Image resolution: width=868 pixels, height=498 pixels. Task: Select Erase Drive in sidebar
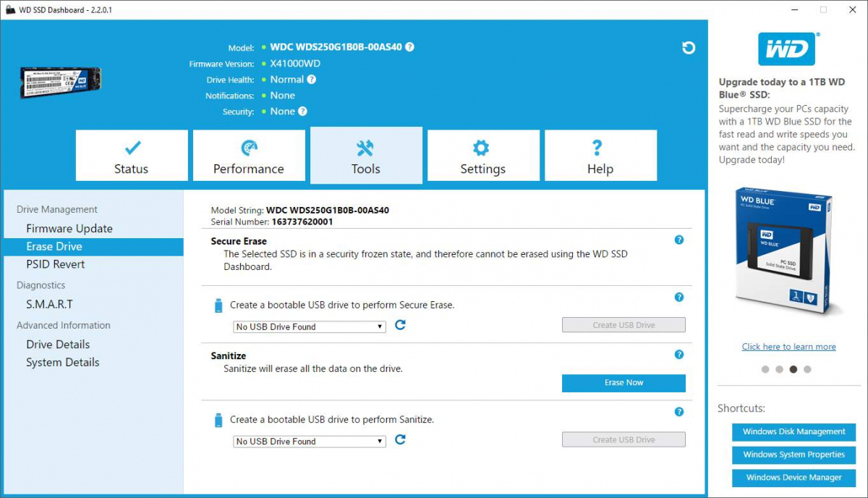[x=93, y=246]
